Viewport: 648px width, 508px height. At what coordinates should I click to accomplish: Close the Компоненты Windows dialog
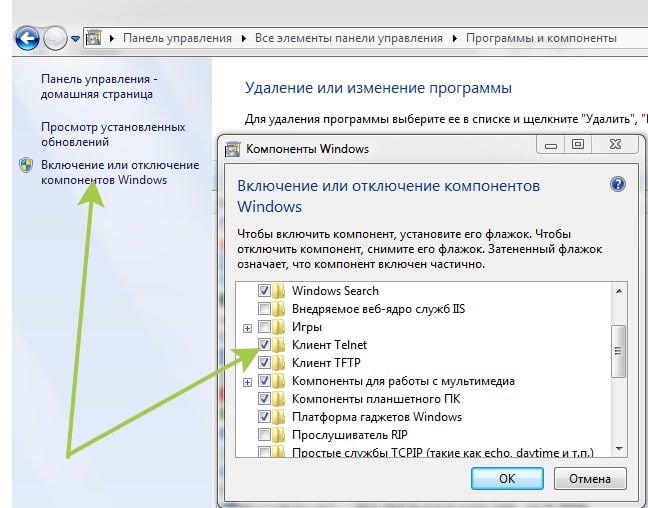615,145
